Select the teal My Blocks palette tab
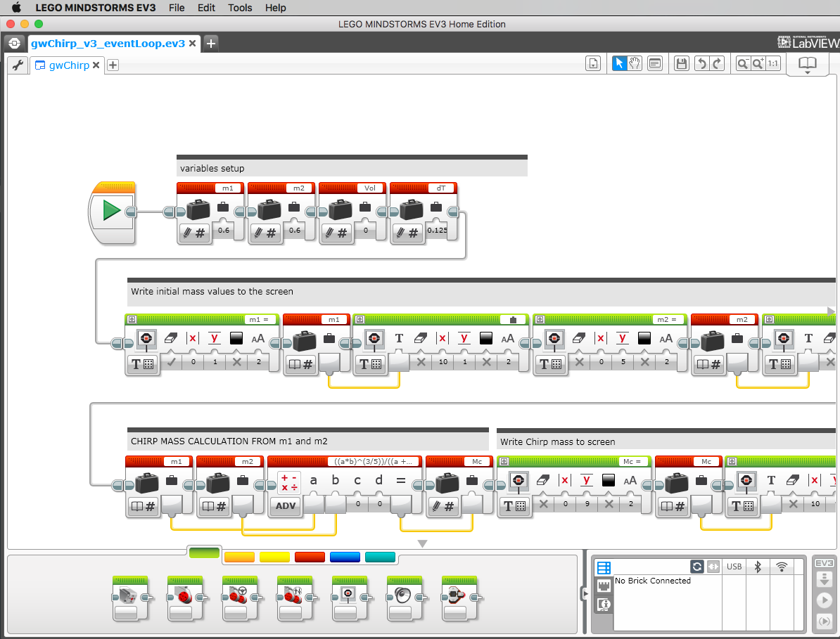Viewport: 840px width, 639px height. click(x=381, y=557)
